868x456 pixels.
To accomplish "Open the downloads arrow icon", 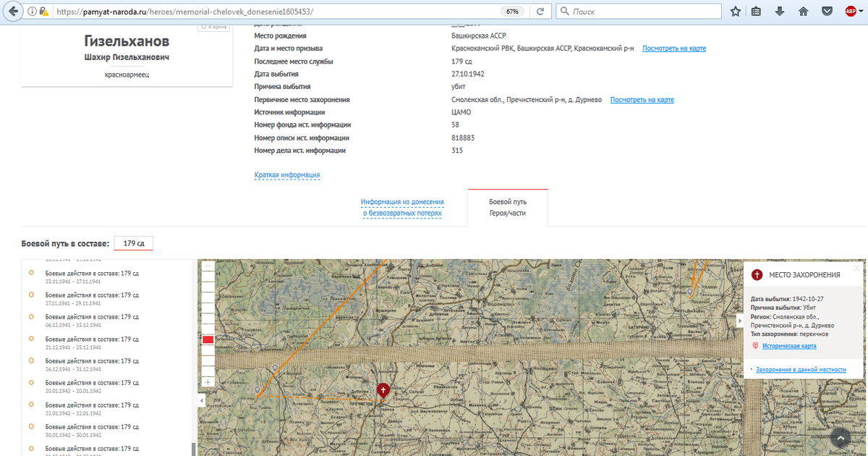I will (780, 12).
